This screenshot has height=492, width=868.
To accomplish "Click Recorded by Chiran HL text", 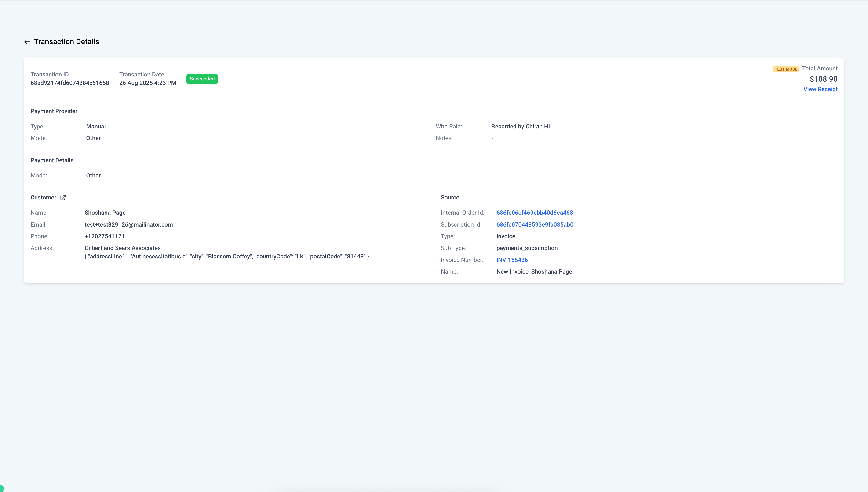I will [521, 126].
